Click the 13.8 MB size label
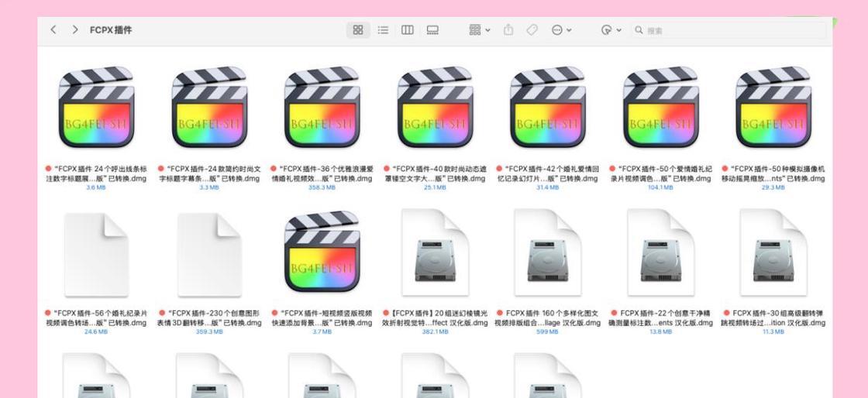The width and height of the screenshot is (868, 398). click(660, 331)
